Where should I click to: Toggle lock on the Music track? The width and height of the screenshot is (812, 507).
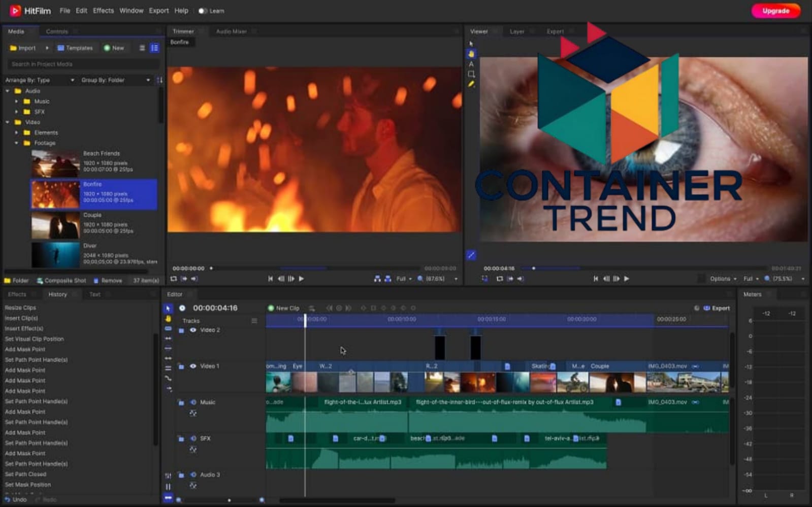tap(181, 402)
